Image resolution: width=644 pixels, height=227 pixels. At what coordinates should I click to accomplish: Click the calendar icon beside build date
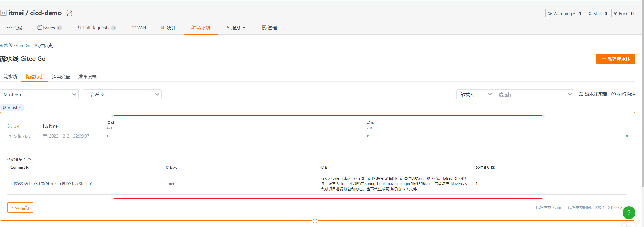pos(45,136)
